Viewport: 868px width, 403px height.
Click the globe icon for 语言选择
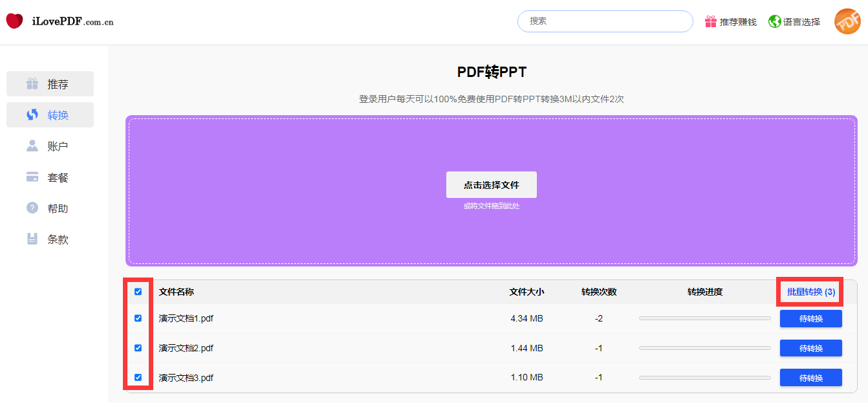coord(775,21)
